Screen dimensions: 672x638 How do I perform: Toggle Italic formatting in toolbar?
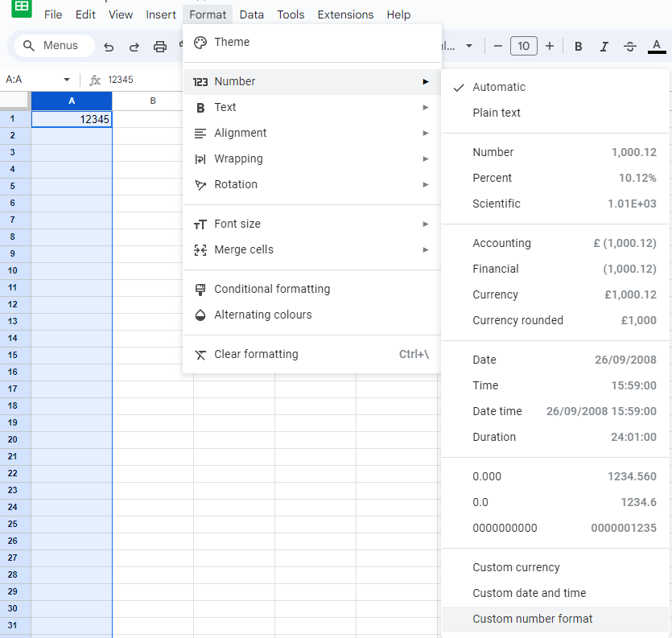pyautogui.click(x=604, y=47)
